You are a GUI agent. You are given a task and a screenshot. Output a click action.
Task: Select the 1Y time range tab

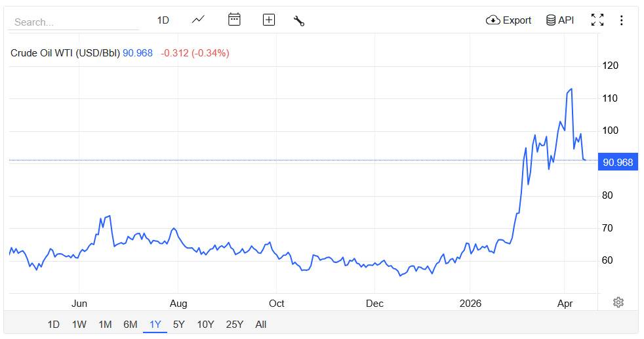[155, 325]
